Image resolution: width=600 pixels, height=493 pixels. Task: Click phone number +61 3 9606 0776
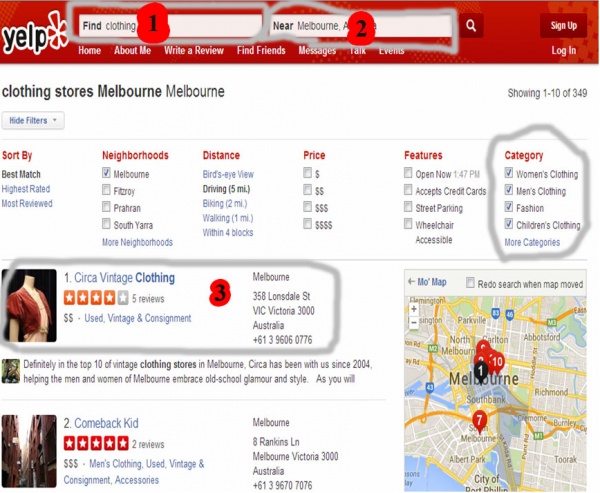(x=282, y=340)
